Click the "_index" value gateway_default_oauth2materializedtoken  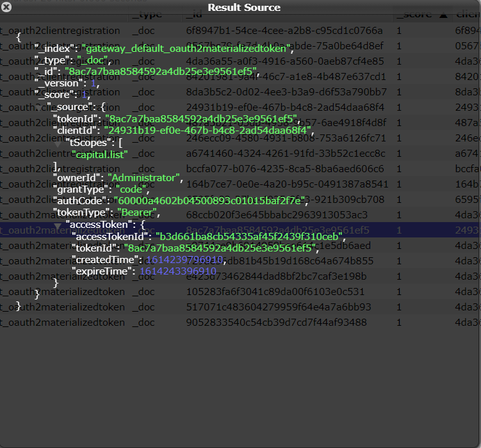click(x=186, y=49)
